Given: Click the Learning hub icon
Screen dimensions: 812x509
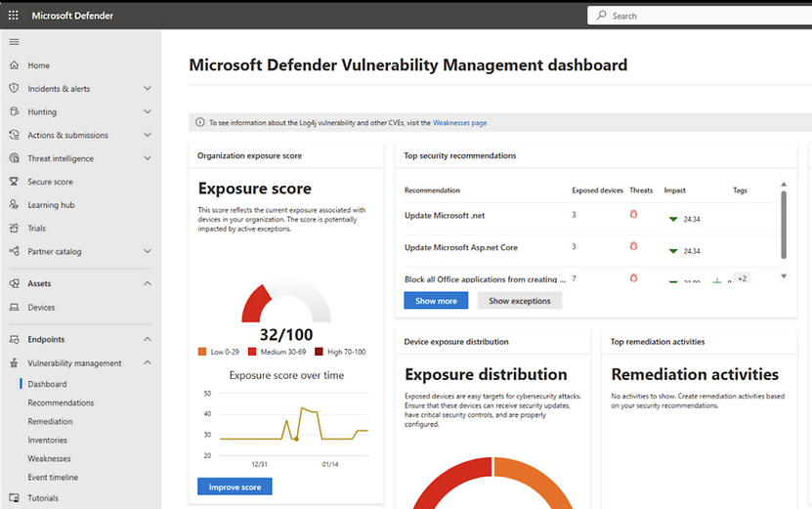Looking at the screenshot, I should (14, 204).
